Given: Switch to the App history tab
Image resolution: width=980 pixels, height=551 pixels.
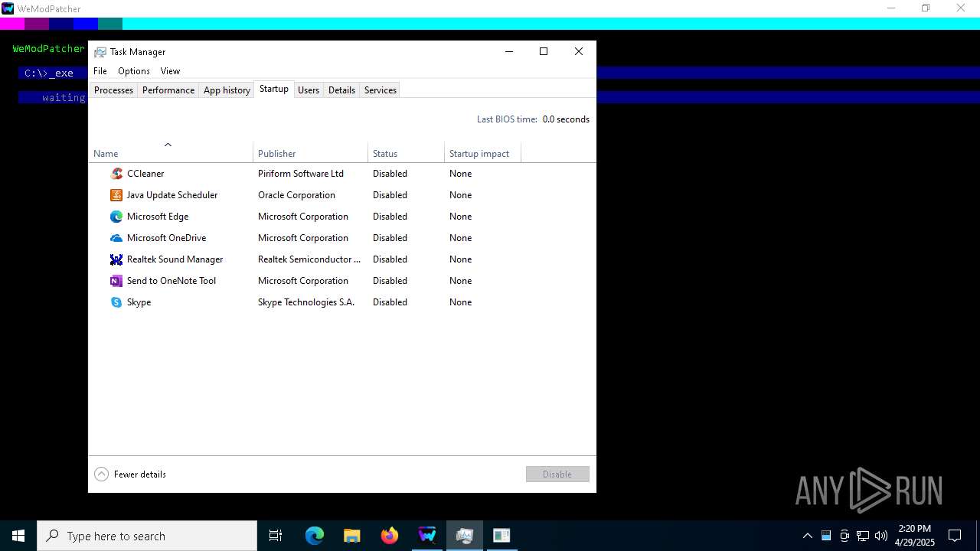Looking at the screenshot, I should click(x=227, y=90).
